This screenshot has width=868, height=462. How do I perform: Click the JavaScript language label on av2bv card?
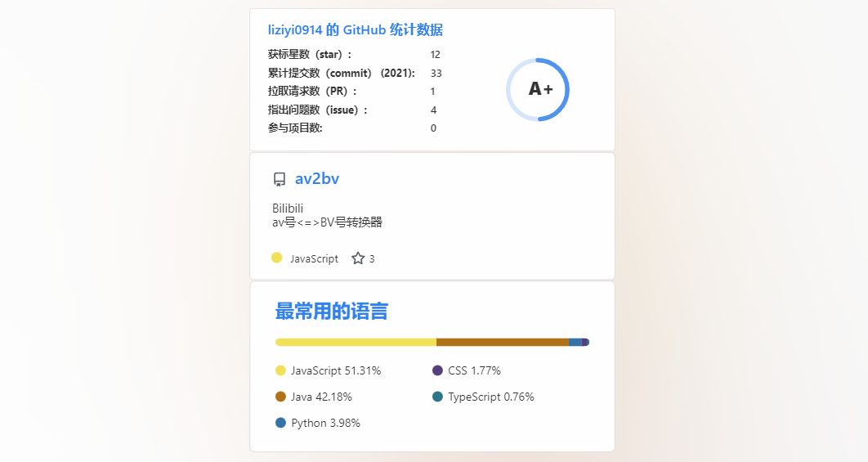coord(314,258)
